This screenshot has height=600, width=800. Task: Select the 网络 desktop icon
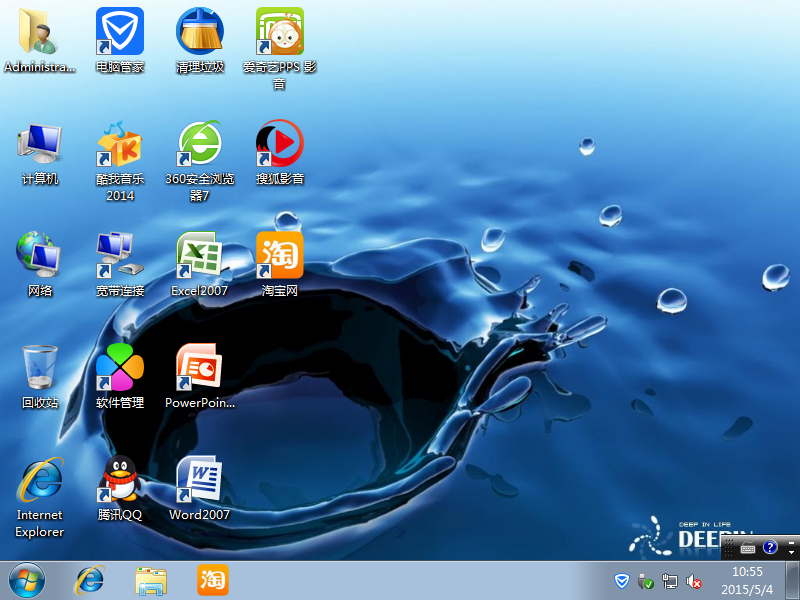pyautogui.click(x=40, y=264)
